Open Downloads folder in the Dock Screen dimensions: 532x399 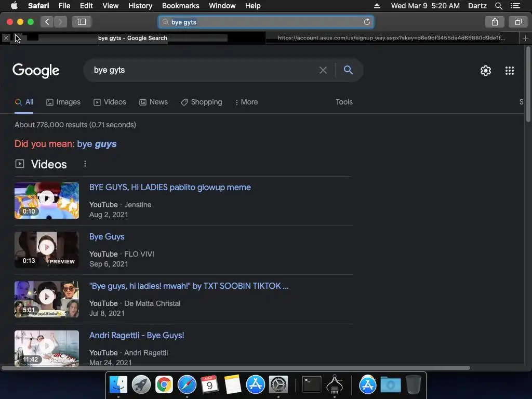[391, 385]
